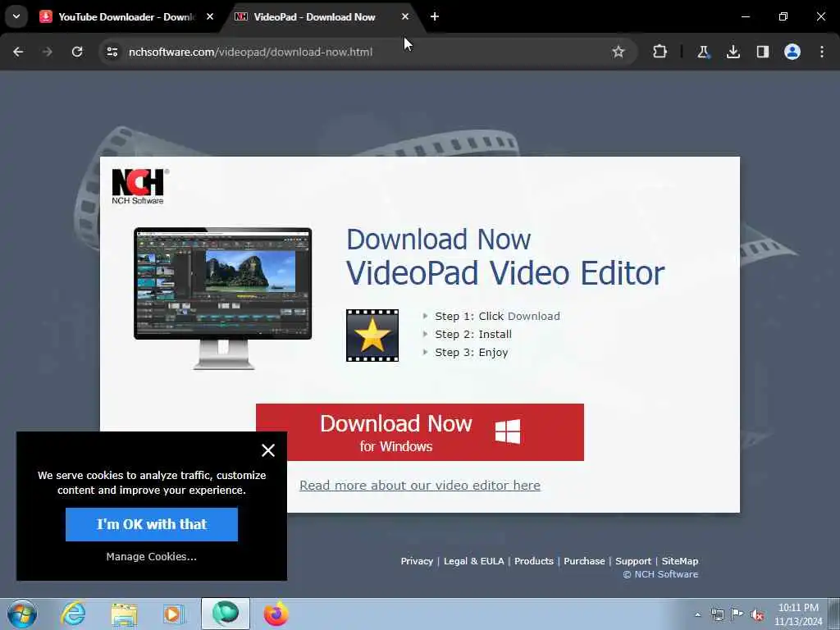This screenshot has height=630, width=840.
Task: Open Read more about our video editor link
Action: pyautogui.click(x=420, y=486)
